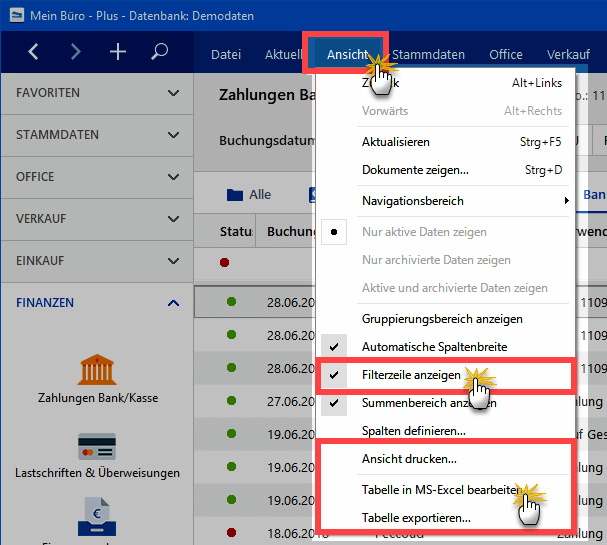Toggle Automatische Spaltenbreite checkmark
The image size is (607, 545).
[x=334, y=347]
